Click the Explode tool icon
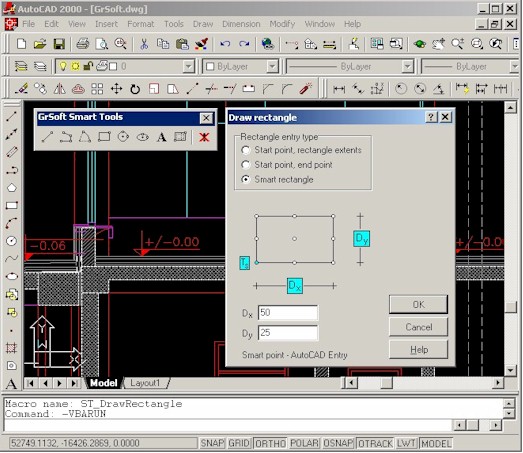The width and height of the screenshot is (523, 453). [306, 89]
